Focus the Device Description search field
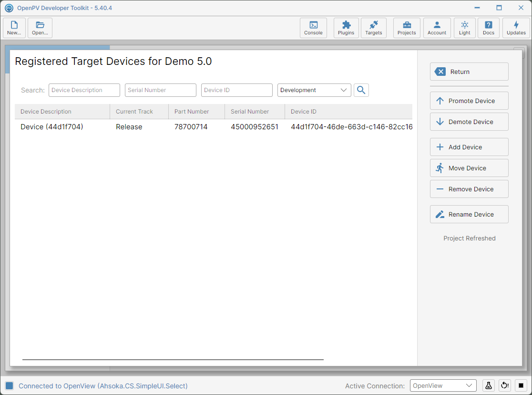 [x=84, y=90]
